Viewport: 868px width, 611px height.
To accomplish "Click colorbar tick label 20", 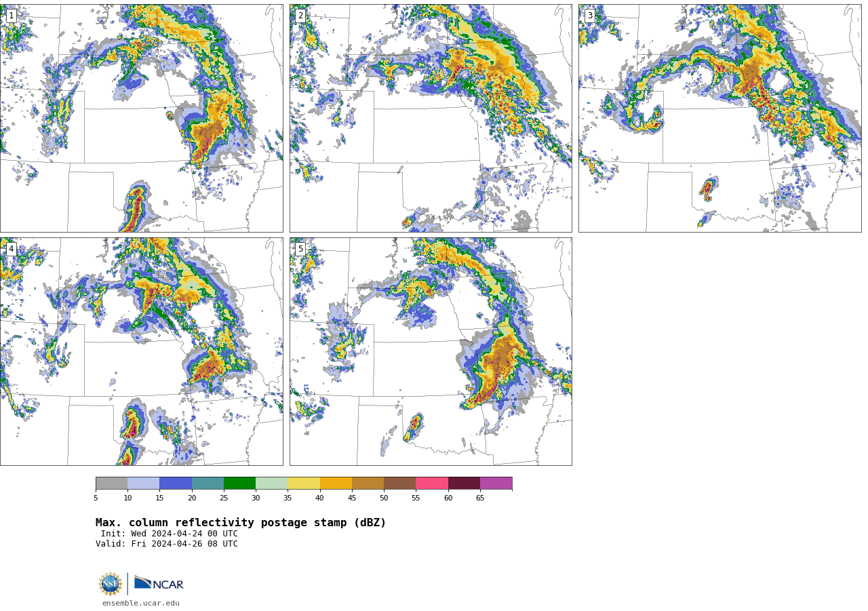I will click(192, 498).
